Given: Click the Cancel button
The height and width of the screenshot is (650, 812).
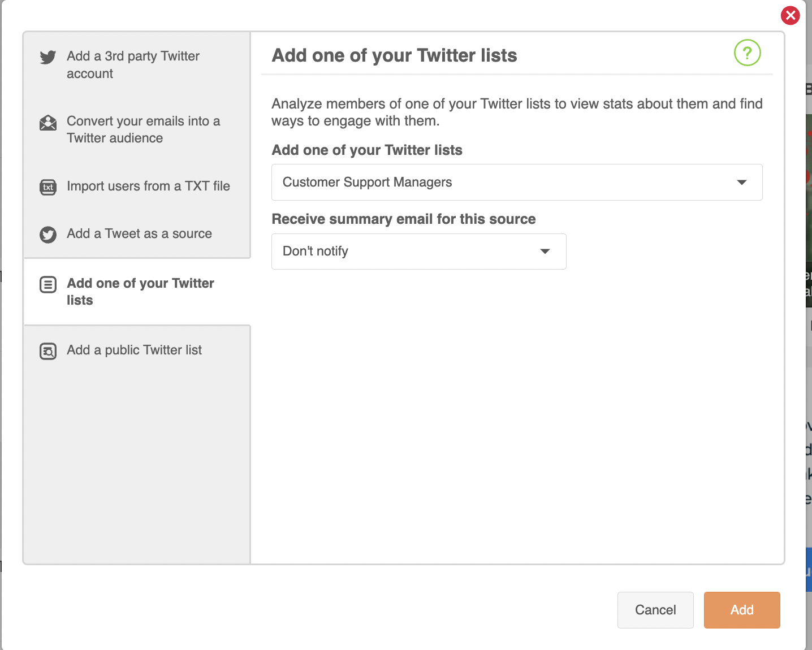Looking at the screenshot, I should pos(655,610).
